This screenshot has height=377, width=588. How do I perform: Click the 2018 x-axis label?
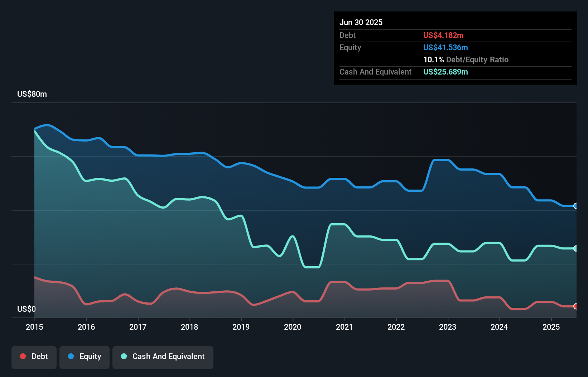click(x=189, y=327)
